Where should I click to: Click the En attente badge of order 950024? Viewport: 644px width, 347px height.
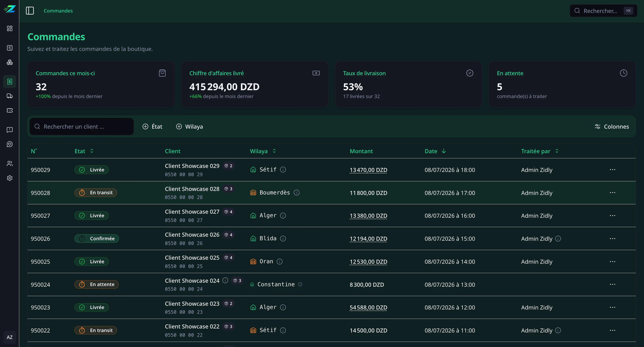[97, 284]
